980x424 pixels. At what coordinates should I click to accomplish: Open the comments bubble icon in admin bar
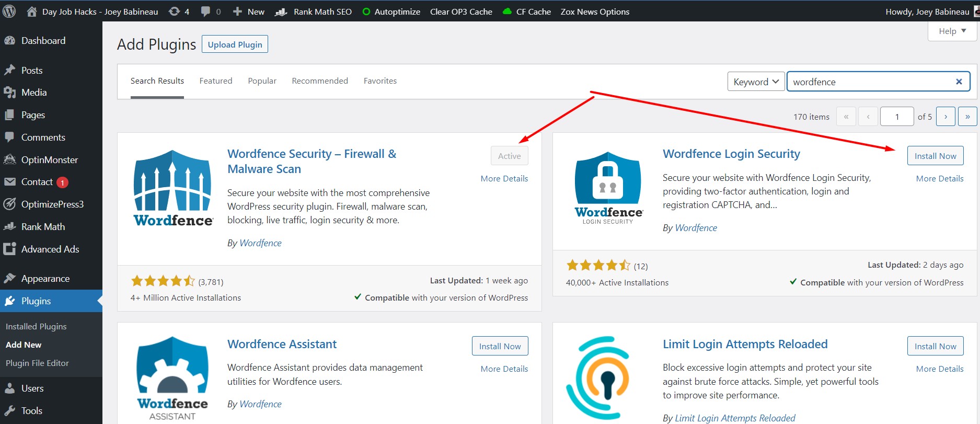(x=206, y=12)
